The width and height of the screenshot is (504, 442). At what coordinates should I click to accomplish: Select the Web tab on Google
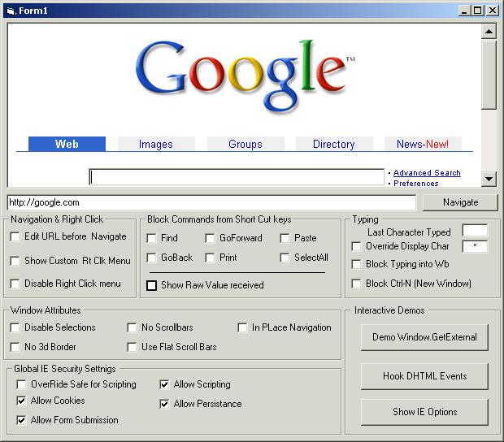tap(67, 144)
